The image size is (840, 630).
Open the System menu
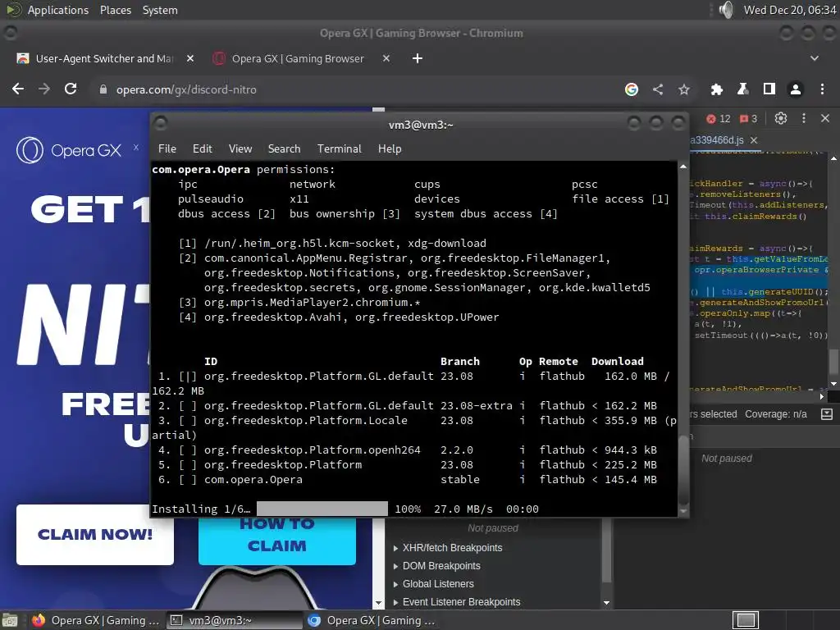pyautogui.click(x=160, y=10)
